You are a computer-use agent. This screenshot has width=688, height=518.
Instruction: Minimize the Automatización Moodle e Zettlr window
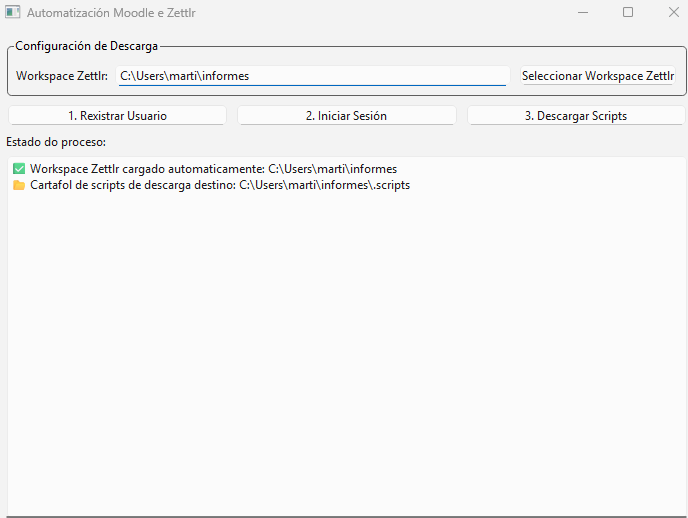583,13
